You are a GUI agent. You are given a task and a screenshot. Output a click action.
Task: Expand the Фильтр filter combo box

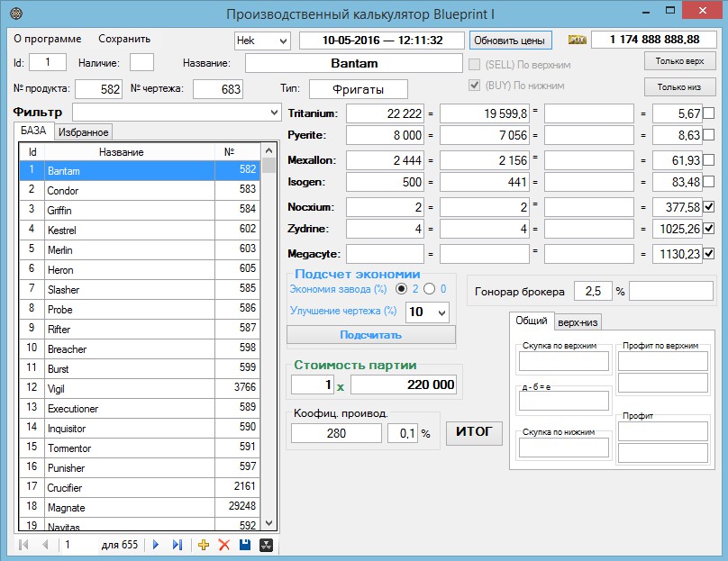coord(274,113)
